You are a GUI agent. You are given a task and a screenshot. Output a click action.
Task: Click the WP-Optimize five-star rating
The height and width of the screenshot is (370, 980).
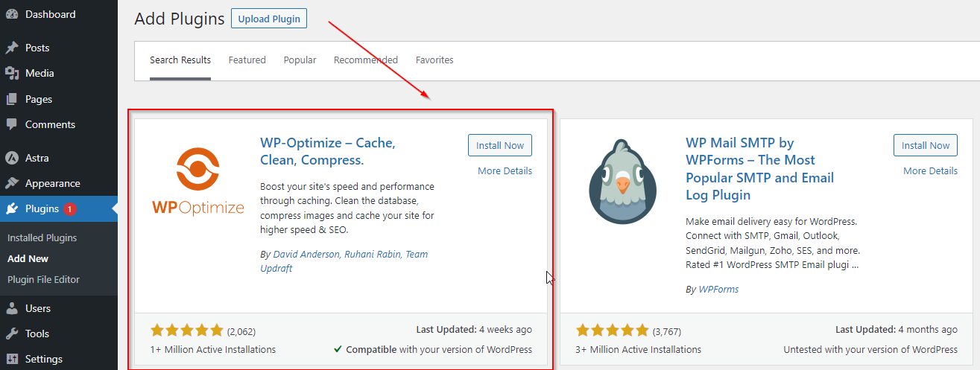pyautogui.click(x=186, y=331)
